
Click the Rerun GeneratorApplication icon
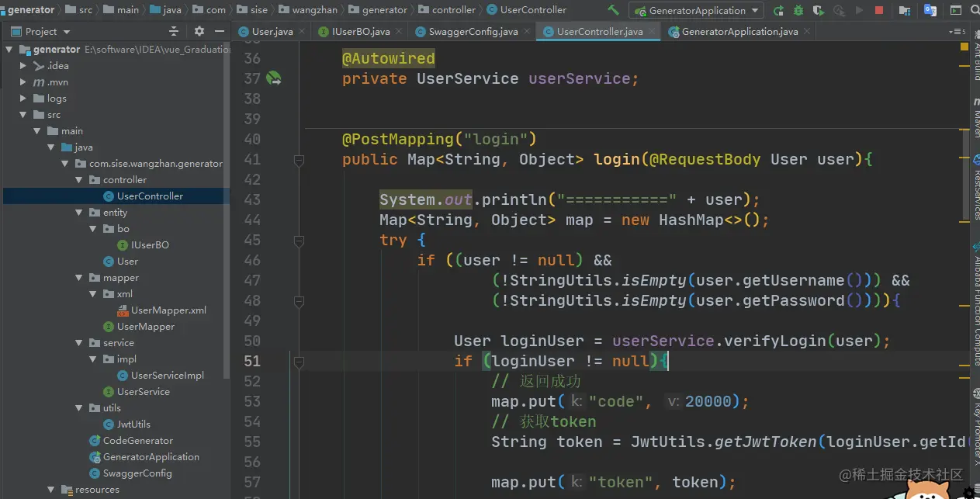(x=778, y=10)
